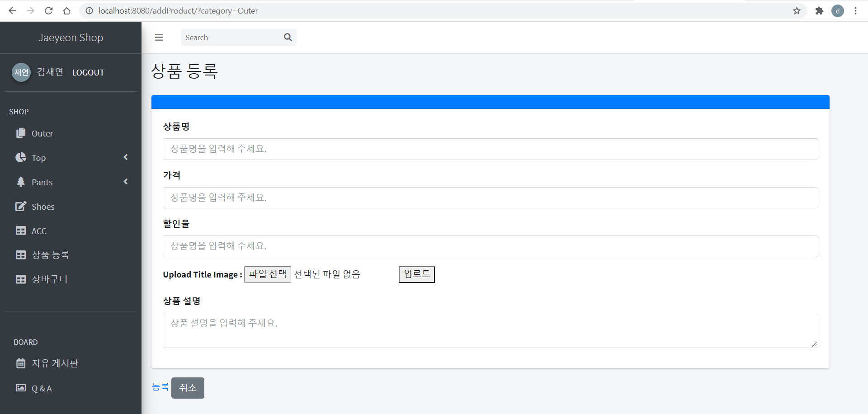Click the 파일 선택 file picker button
Image resolution: width=868 pixels, height=414 pixels.
[x=267, y=274]
